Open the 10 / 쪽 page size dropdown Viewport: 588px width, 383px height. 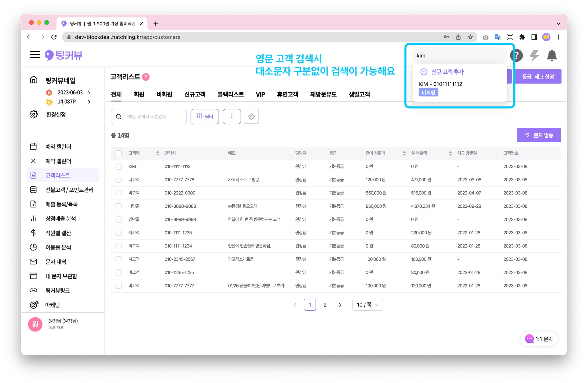coord(367,305)
